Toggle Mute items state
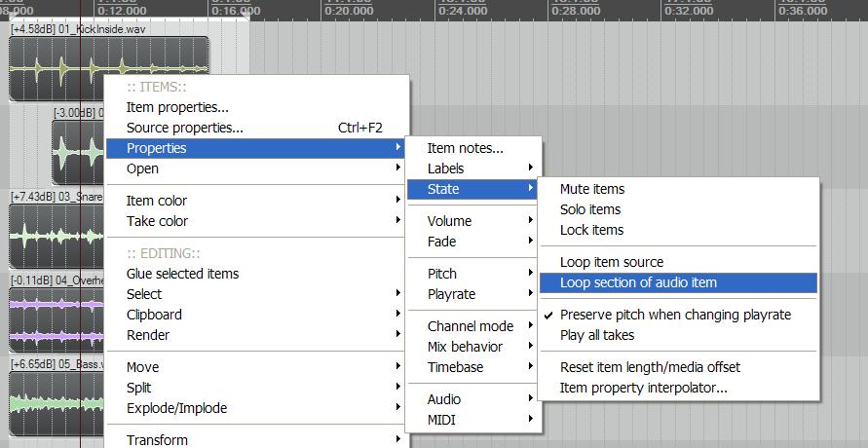868x448 pixels. [x=592, y=189]
